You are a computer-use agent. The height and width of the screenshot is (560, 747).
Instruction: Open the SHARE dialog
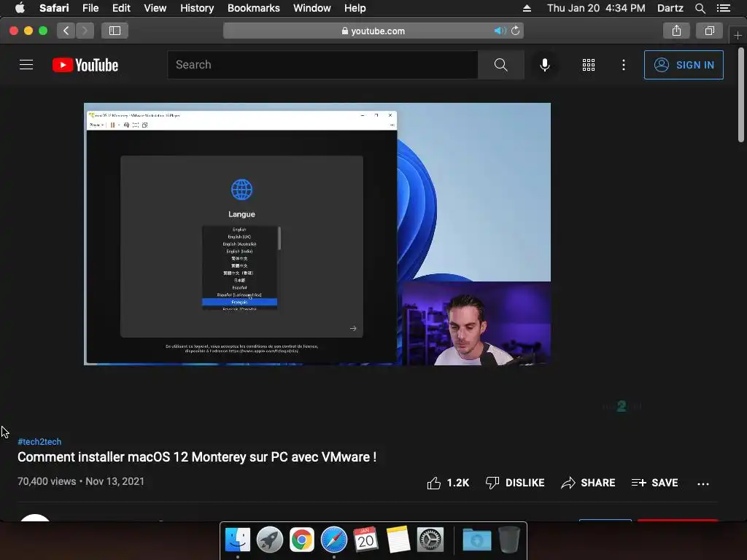tap(588, 483)
